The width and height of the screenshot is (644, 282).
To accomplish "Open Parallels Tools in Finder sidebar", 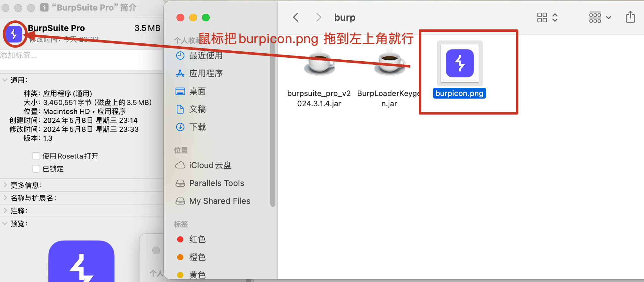I will click(217, 183).
